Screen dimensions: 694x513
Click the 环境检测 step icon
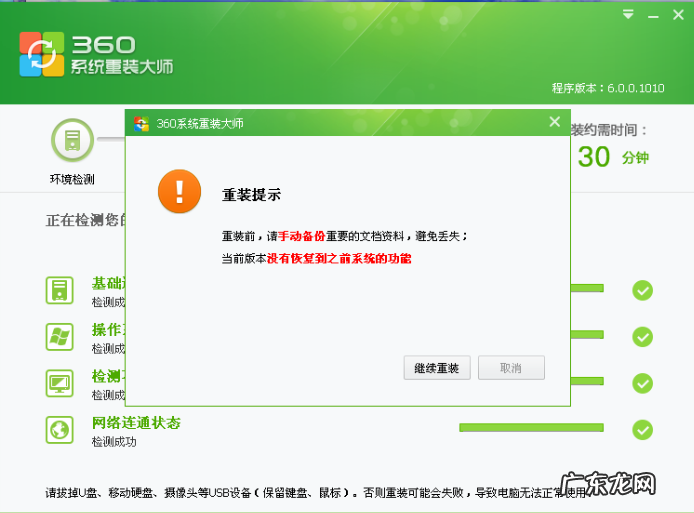coord(73,141)
